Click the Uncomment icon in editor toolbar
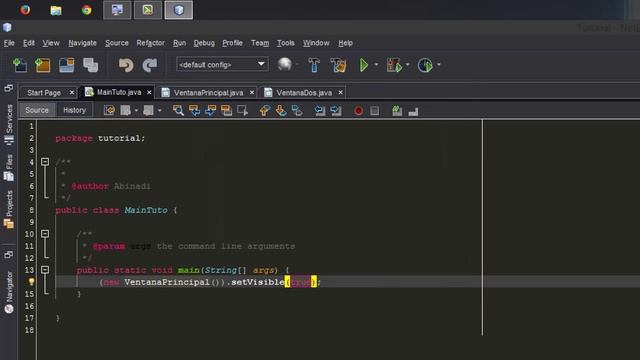This screenshot has width=640, height=360. pyautogui.click(x=413, y=111)
